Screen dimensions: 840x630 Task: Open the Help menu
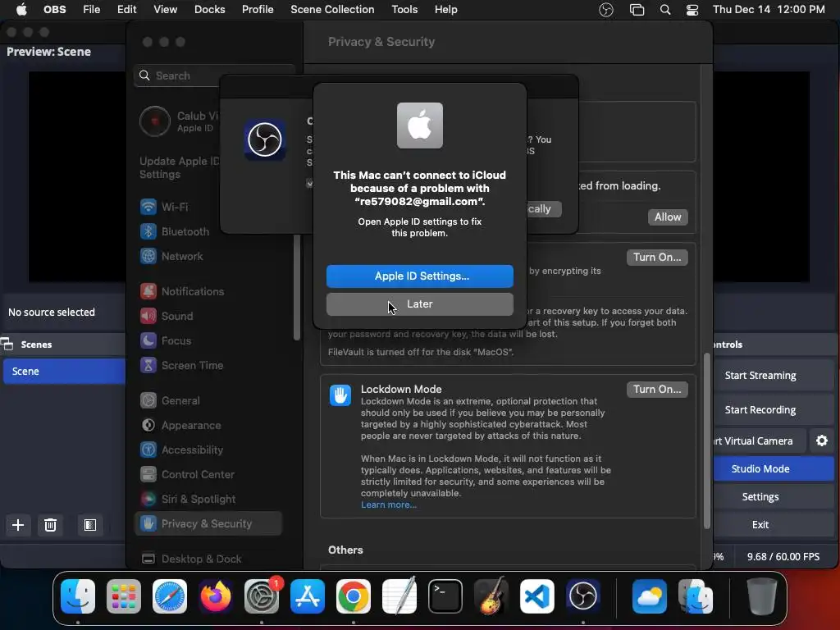(445, 10)
